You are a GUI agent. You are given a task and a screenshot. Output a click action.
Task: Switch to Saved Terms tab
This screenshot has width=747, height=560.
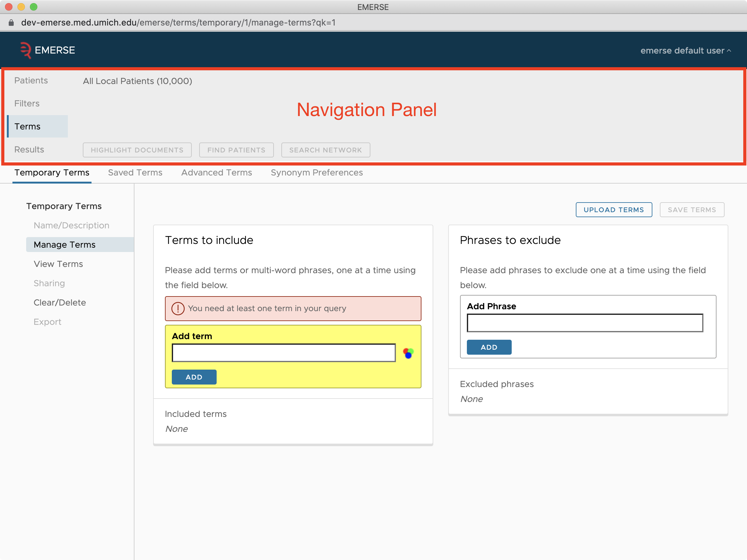coord(135,172)
